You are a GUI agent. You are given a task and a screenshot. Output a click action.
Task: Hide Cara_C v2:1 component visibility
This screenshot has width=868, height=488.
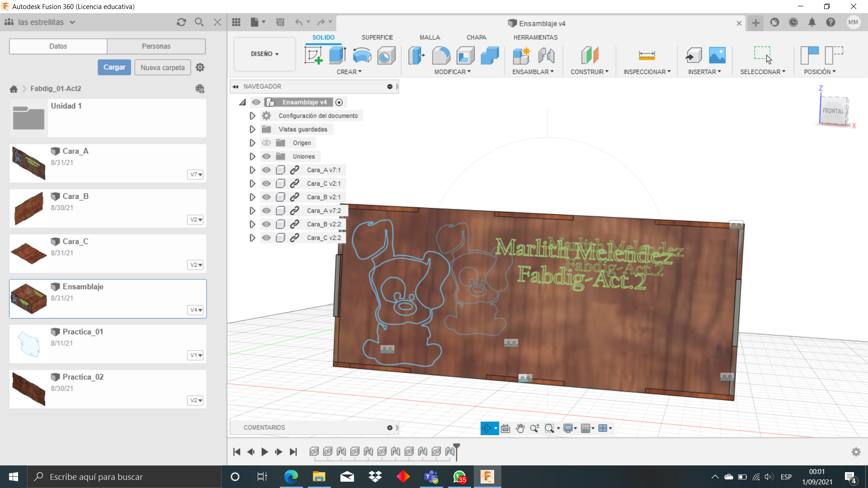(266, 183)
